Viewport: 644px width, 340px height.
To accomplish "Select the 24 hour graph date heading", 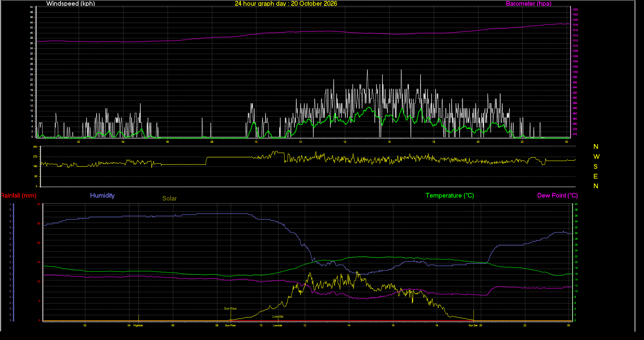I will point(286,3).
